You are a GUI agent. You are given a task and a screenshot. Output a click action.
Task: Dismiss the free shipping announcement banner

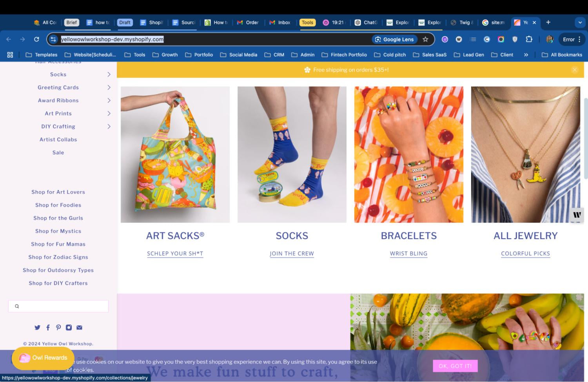pos(574,70)
